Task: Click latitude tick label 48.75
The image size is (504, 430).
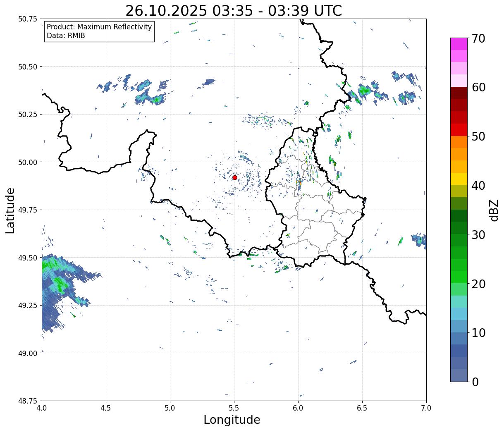Action: click(x=27, y=401)
